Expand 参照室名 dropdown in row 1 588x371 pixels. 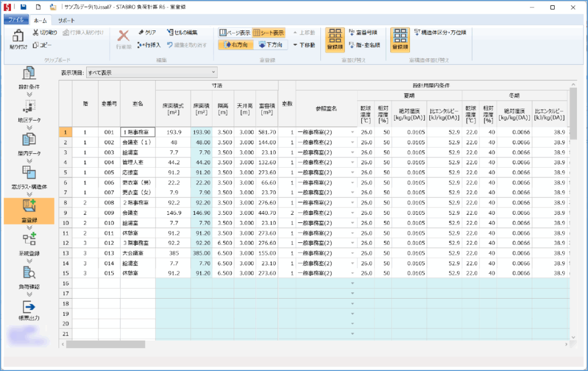point(353,133)
